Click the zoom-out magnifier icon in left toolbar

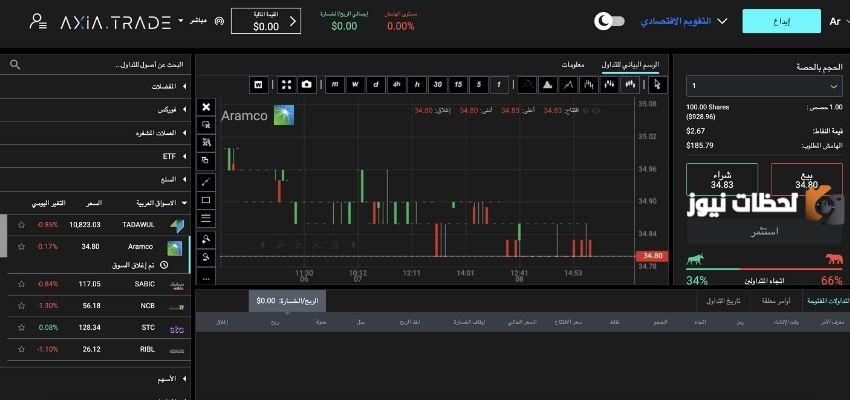pyautogui.click(x=206, y=258)
